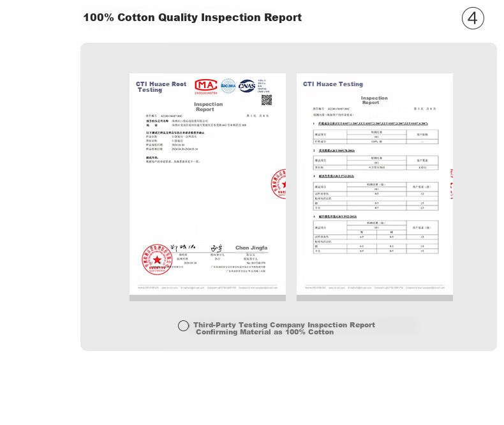Click the 'CTI Huace Root Testing' title
504x425 pixels.
(x=161, y=87)
